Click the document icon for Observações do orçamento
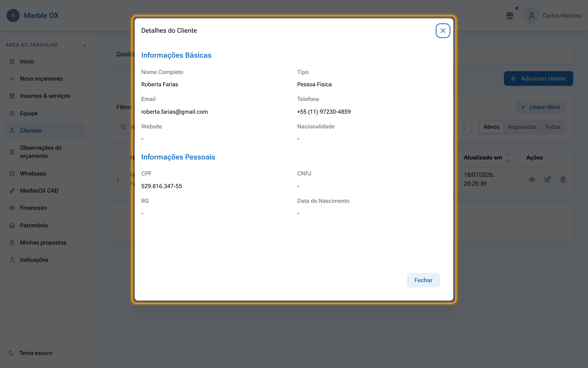This screenshot has width=588, height=368. pyautogui.click(x=12, y=152)
